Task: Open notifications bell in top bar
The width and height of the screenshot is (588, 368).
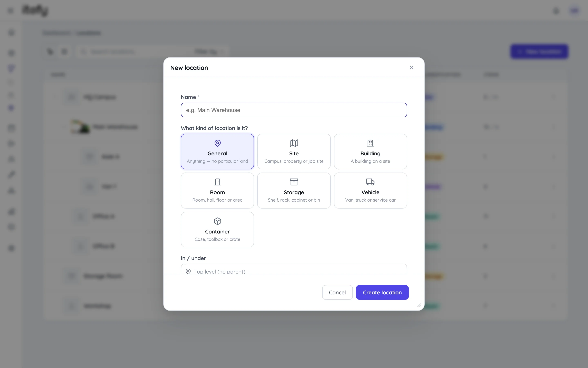Action: point(556,11)
